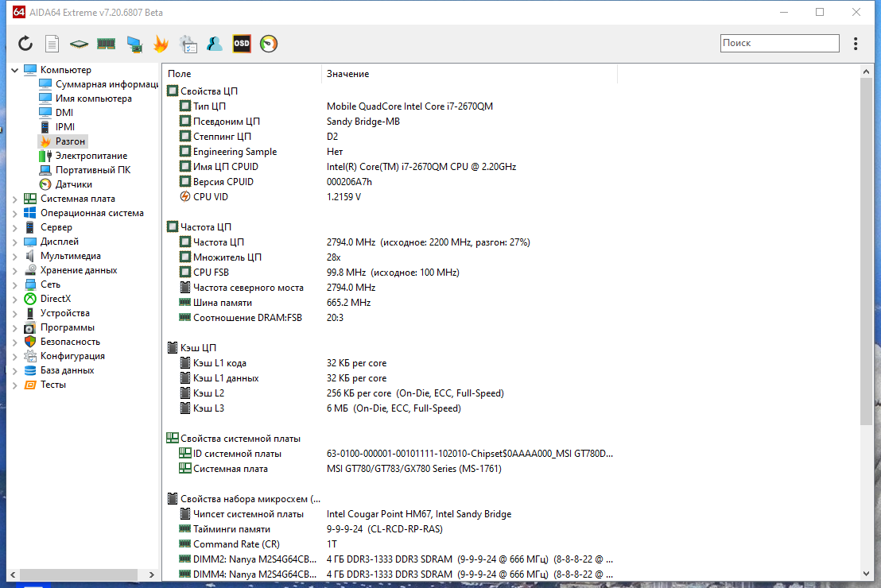Select Портативный ПК tree item

[x=93, y=170]
